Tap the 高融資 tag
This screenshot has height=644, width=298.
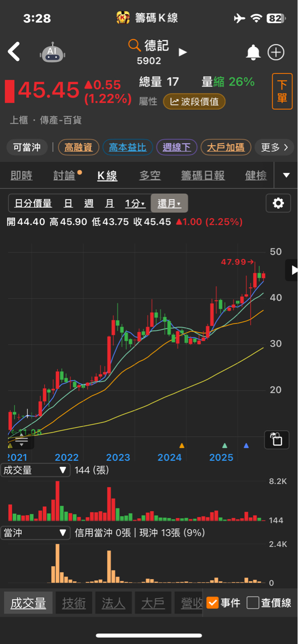click(78, 147)
